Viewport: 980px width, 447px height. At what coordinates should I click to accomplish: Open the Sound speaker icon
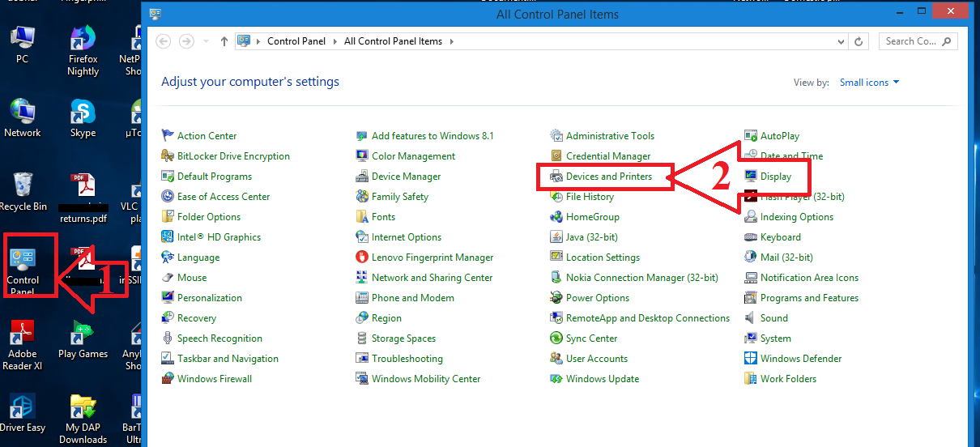[x=751, y=318]
